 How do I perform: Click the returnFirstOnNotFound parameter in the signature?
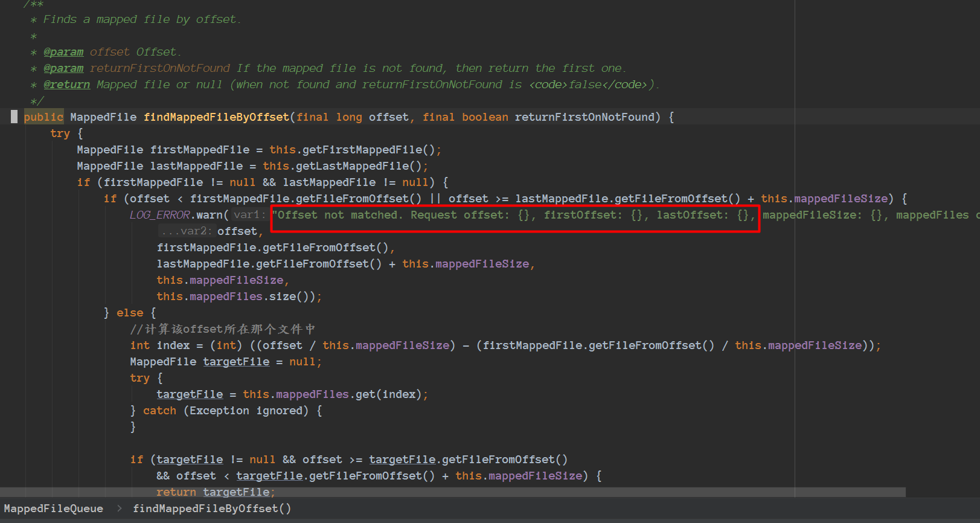584,117
